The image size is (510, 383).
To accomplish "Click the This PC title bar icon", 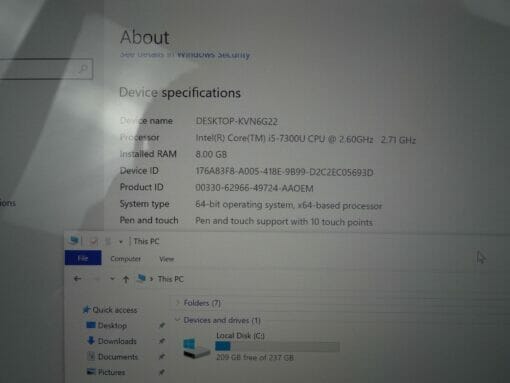I will click(x=74, y=240).
